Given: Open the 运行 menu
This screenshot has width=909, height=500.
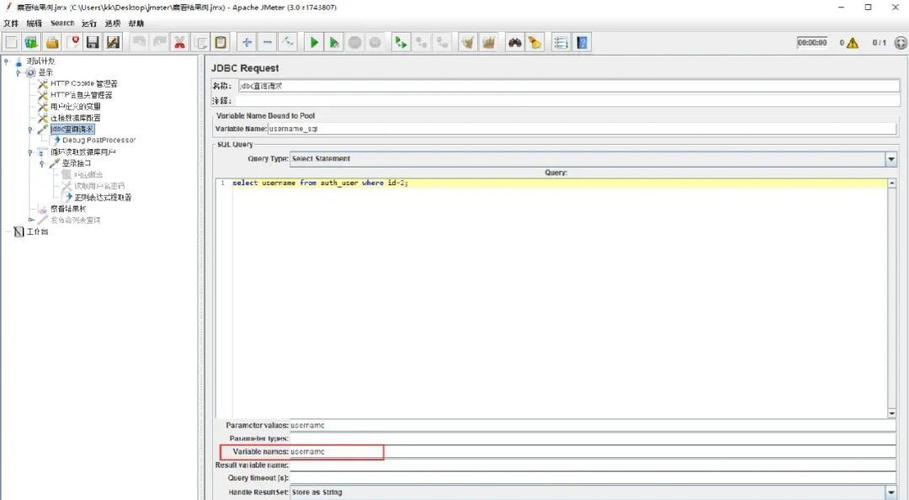Looking at the screenshot, I should [x=89, y=23].
